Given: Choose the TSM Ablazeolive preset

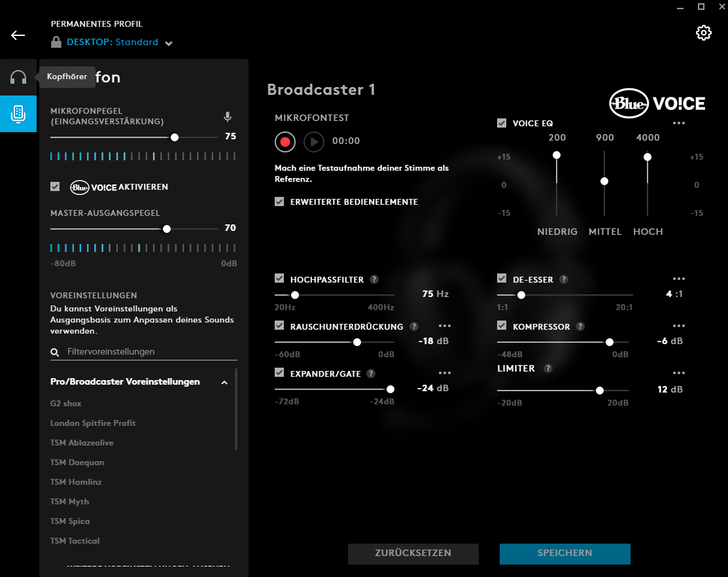Looking at the screenshot, I should [82, 442].
